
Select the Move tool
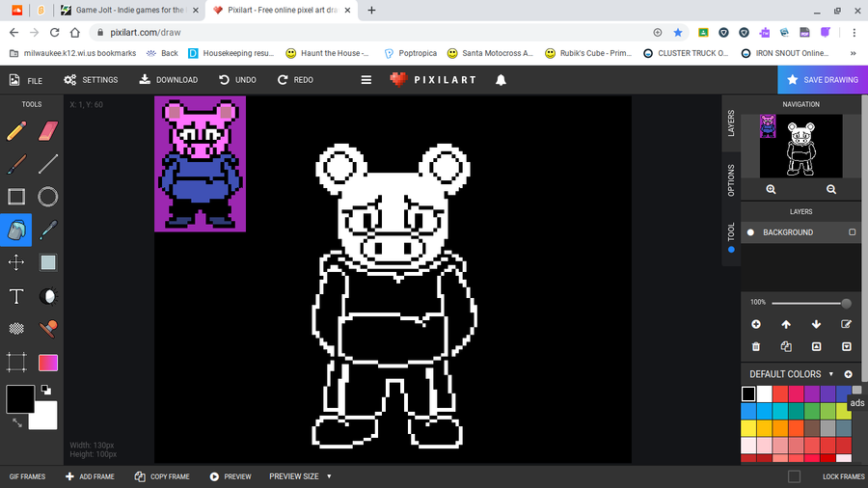click(x=16, y=262)
